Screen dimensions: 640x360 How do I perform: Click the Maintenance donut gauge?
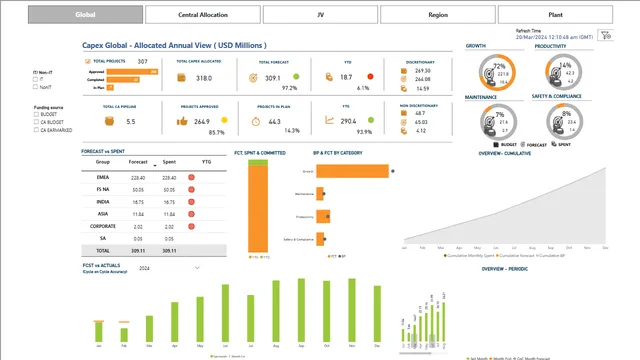498,122
